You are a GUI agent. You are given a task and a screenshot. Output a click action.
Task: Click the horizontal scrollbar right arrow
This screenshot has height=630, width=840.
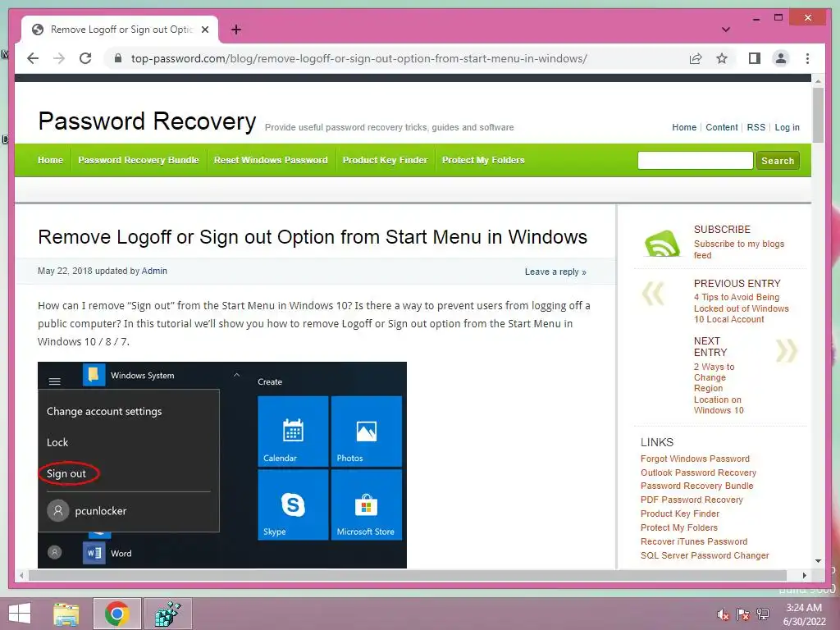point(804,575)
